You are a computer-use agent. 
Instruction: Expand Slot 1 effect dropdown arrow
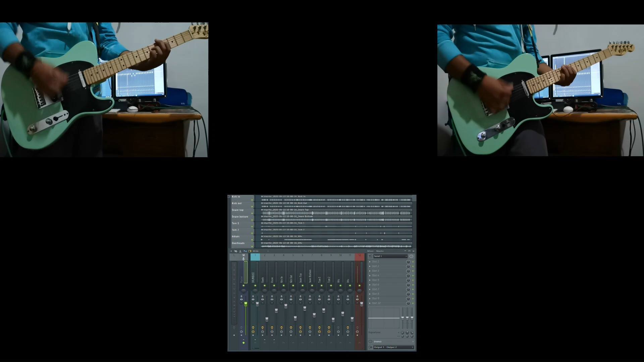[x=370, y=261]
